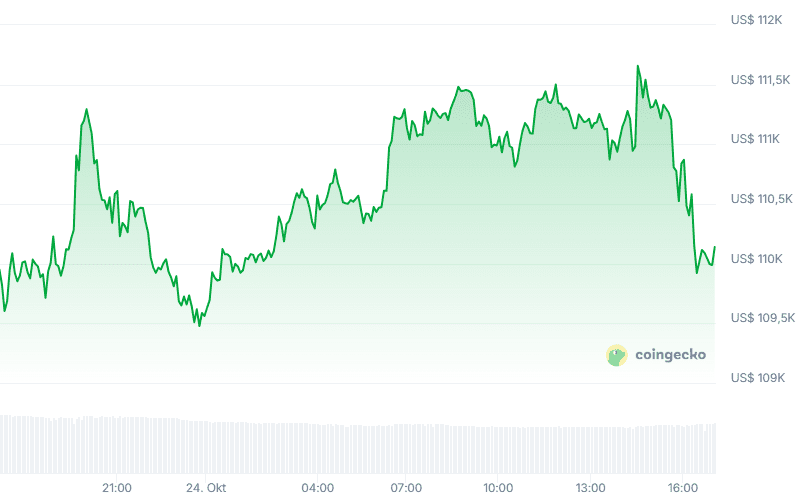The height and width of the screenshot is (504, 799).
Task: Select the 10:00 time axis label
Action: click(498, 488)
